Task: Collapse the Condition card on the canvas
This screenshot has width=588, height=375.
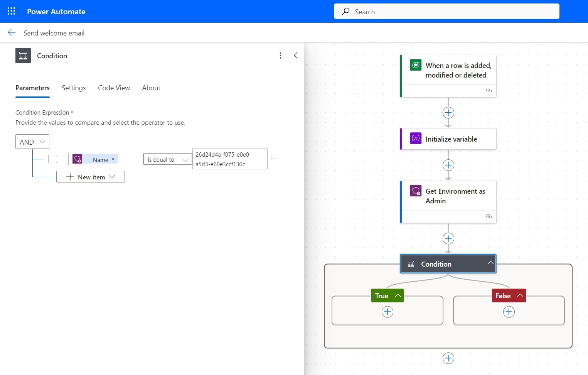Action: [490, 263]
